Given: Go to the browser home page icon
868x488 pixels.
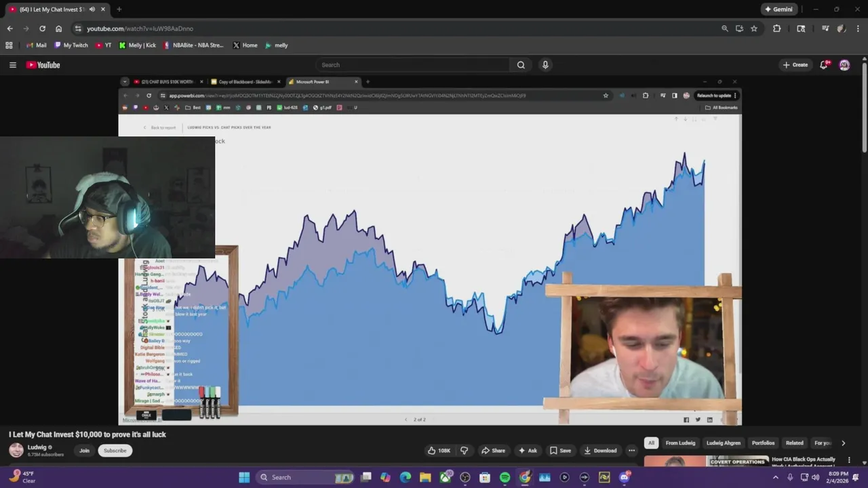Looking at the screenshot, I should 58,28.
